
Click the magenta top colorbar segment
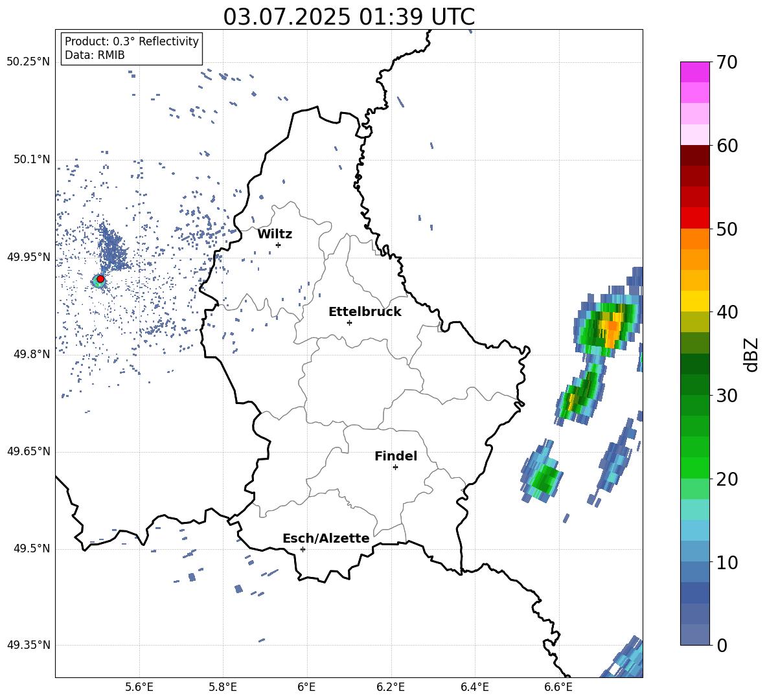click(x=694, y=73)
